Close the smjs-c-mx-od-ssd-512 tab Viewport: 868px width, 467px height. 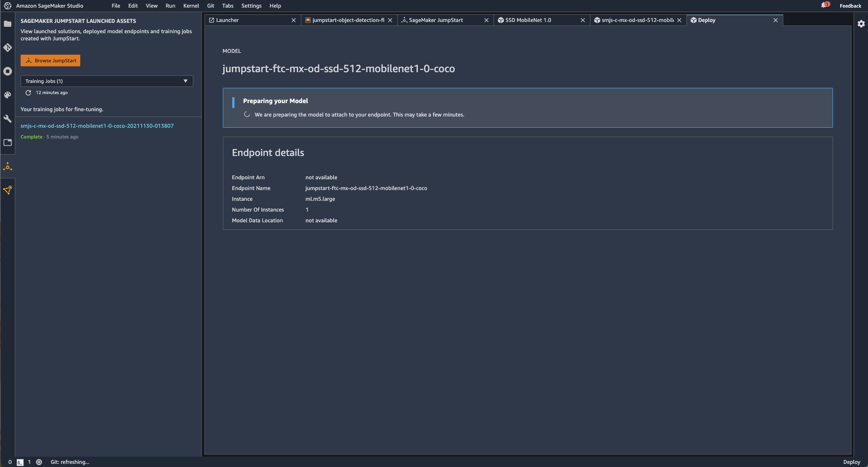coord(679,20)
